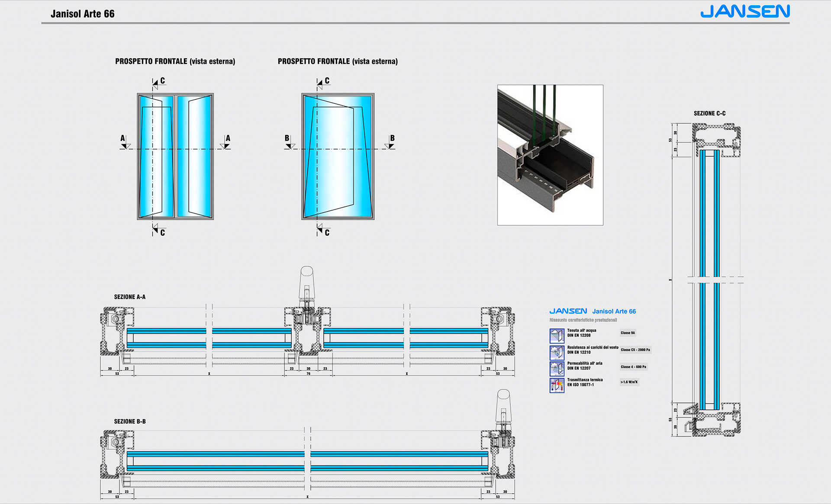
Task: Click the Classe C5 - 2000 Pa box
Action: pos(635,350)
